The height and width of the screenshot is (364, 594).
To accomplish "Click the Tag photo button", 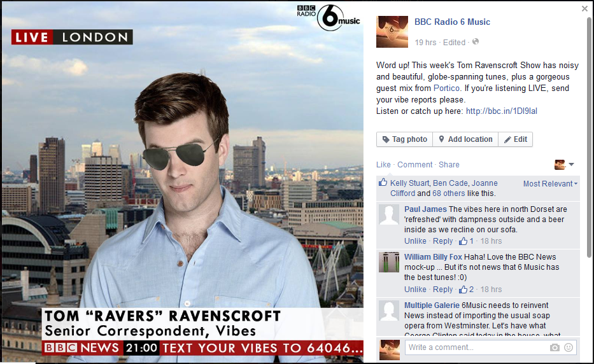I will click(x=404, y=139).
